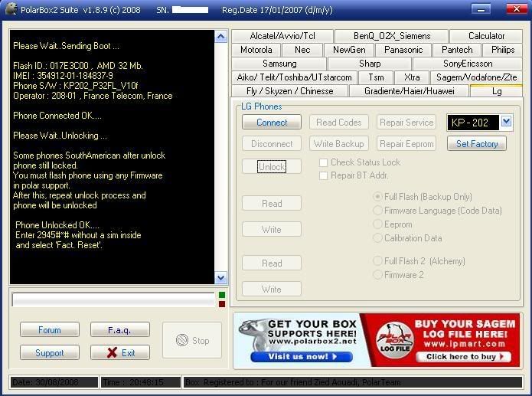The height and width of the screenshot is (396, 532).
Task: Click the log panel scroll down arrow
Action: [221, 278]
